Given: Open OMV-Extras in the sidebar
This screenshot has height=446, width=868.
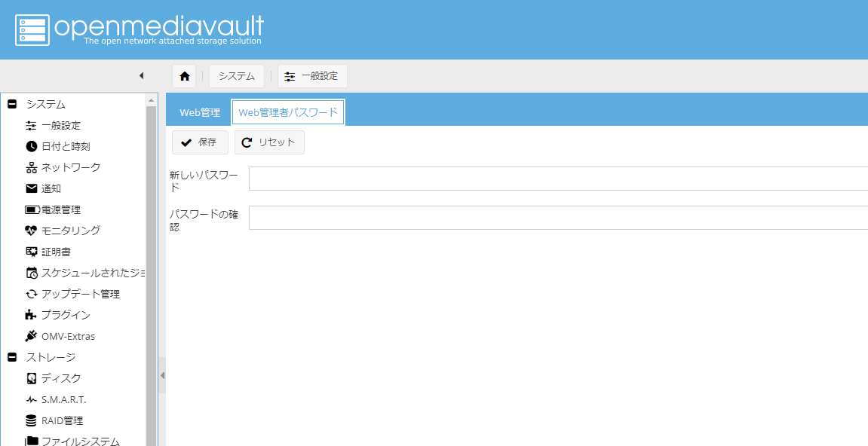Looking at the screenshot, I should [x=60, y=336].
